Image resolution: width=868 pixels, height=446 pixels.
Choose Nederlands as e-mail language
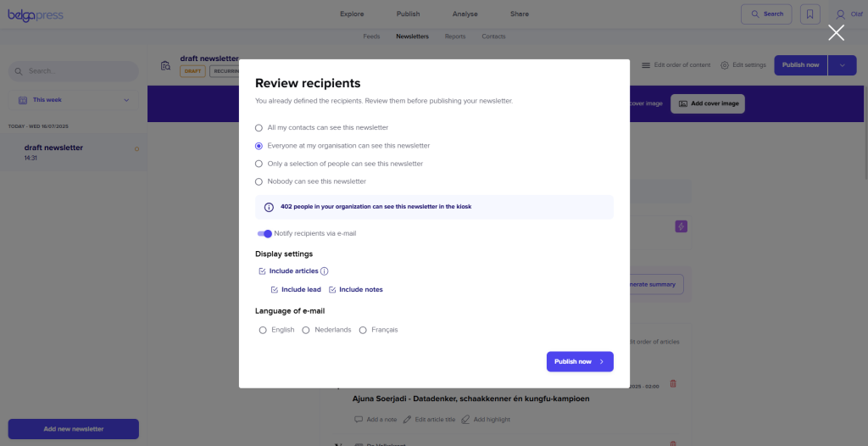(x=306, y=330)
